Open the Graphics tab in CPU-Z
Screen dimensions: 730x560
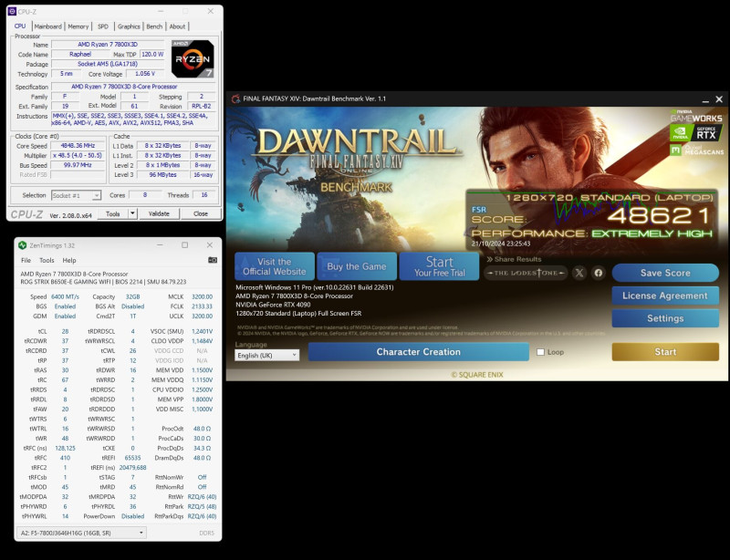click(129, 26)
